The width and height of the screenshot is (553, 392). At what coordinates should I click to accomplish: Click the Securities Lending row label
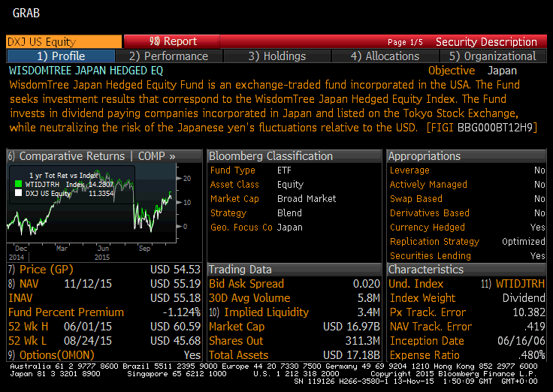click(x=431, y=255)
